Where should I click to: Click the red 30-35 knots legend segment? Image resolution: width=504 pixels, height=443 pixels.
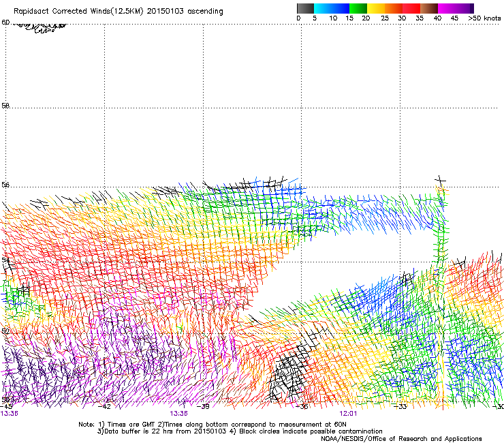pos(411,8)
